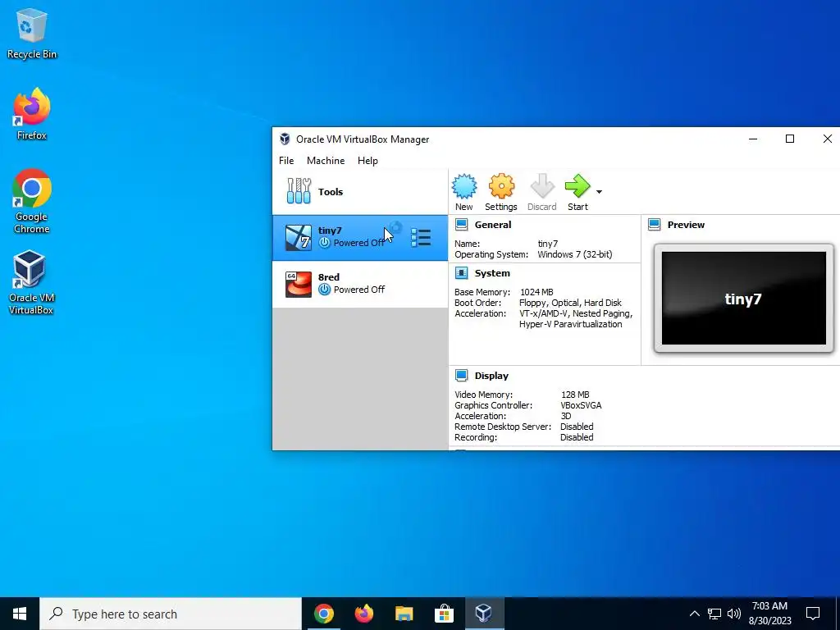
Task: Click the Preview section monitor icon
Action: [654, 225]
